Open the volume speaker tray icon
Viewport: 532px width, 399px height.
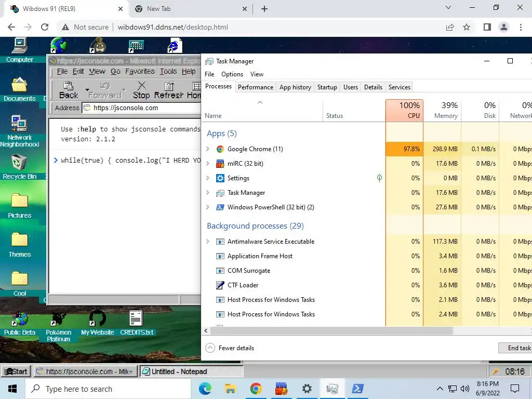click(x=465, y=389)
